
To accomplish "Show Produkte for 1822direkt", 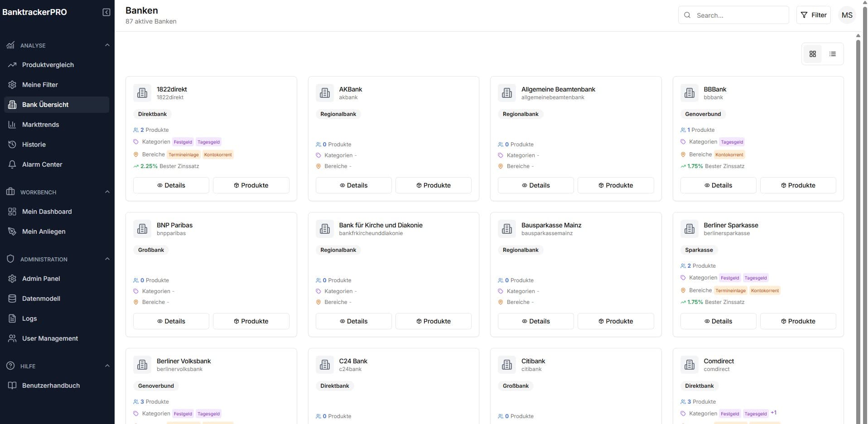I will pyautogui.click(x=251, y=185).
